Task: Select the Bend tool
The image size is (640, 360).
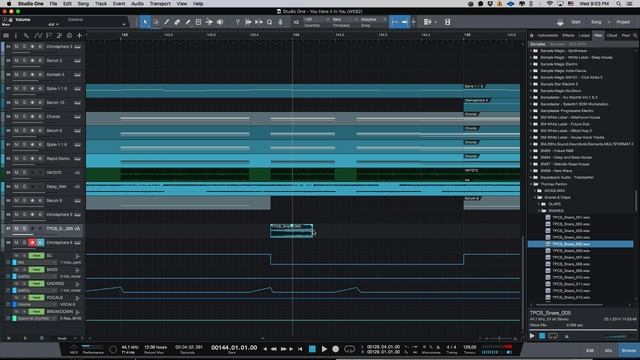Action: [x=209, y=22]
